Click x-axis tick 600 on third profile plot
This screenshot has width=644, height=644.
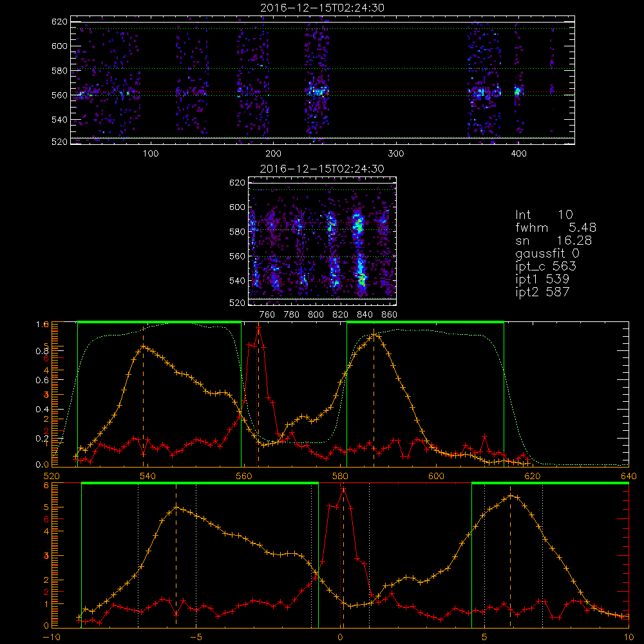[x=436, y=476]
